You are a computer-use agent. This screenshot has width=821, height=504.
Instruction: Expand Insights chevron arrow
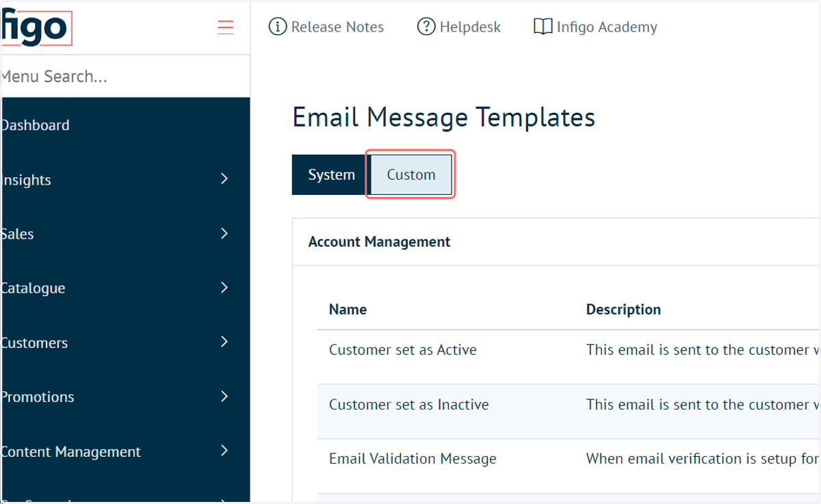pyautogui.click(x=224, y=179)
